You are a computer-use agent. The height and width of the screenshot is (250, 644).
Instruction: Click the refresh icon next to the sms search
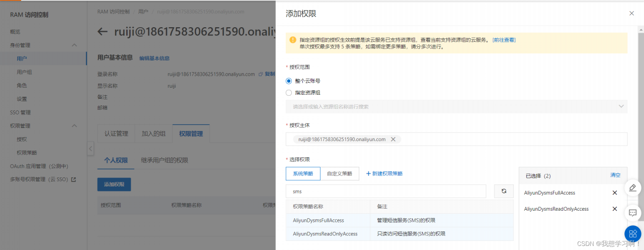504,192
